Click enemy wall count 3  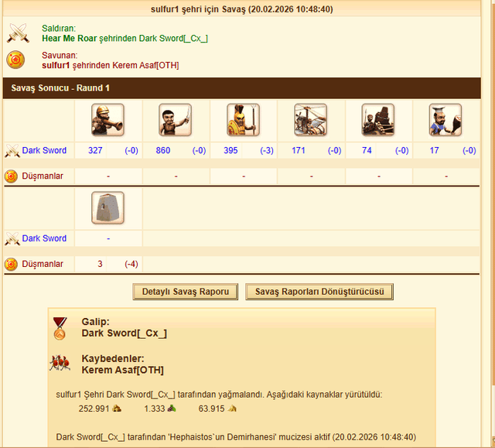pyautogui.click(x=100, y=264)
